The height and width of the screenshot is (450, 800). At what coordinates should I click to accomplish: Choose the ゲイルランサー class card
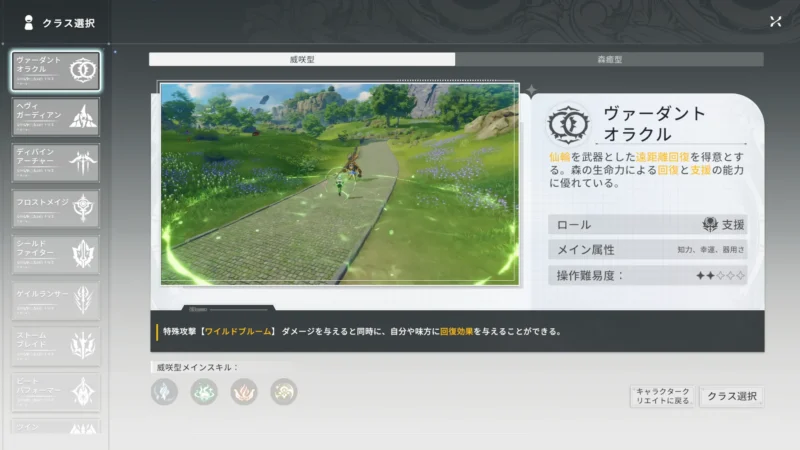[56, 301]
